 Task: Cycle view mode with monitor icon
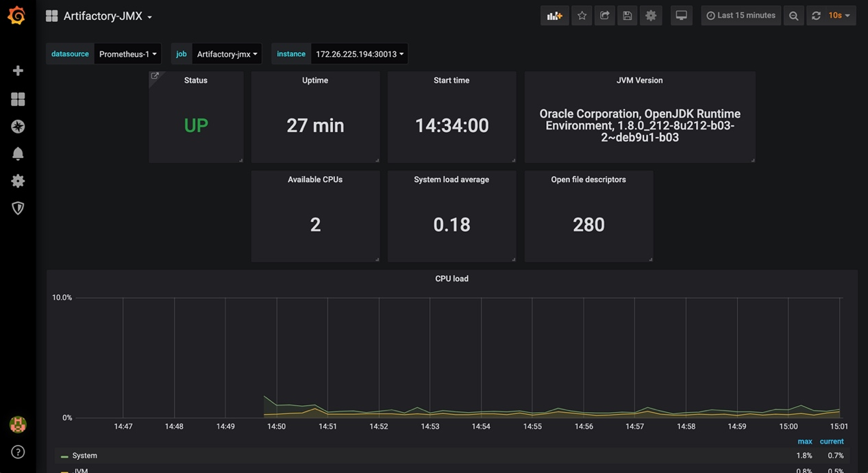[x=681, y=16]
